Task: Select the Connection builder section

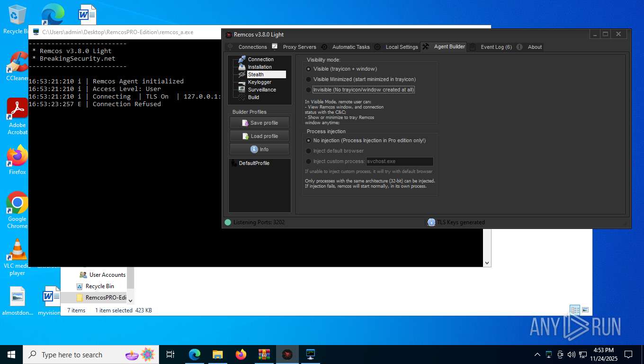Action: [x=261, y=59]
